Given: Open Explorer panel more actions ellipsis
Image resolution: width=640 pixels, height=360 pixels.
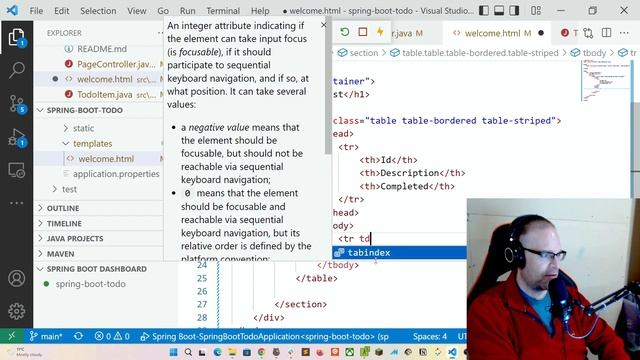Looking at the screenshot, I should pyautogui.click(x=160, y=33).
